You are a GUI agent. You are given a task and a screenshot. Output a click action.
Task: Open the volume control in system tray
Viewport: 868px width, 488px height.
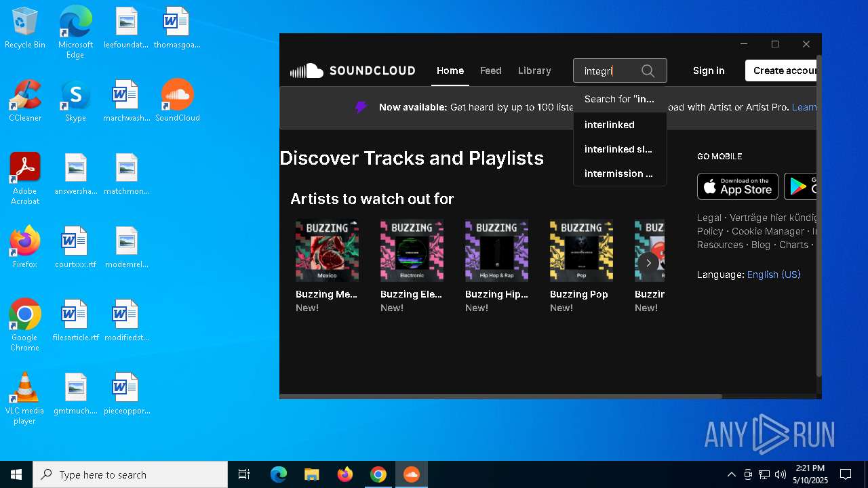pyautogui.click(x=781, y=474)
